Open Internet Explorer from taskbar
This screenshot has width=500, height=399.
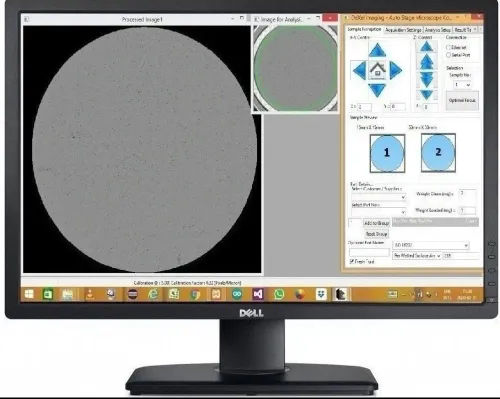point(153,294)
